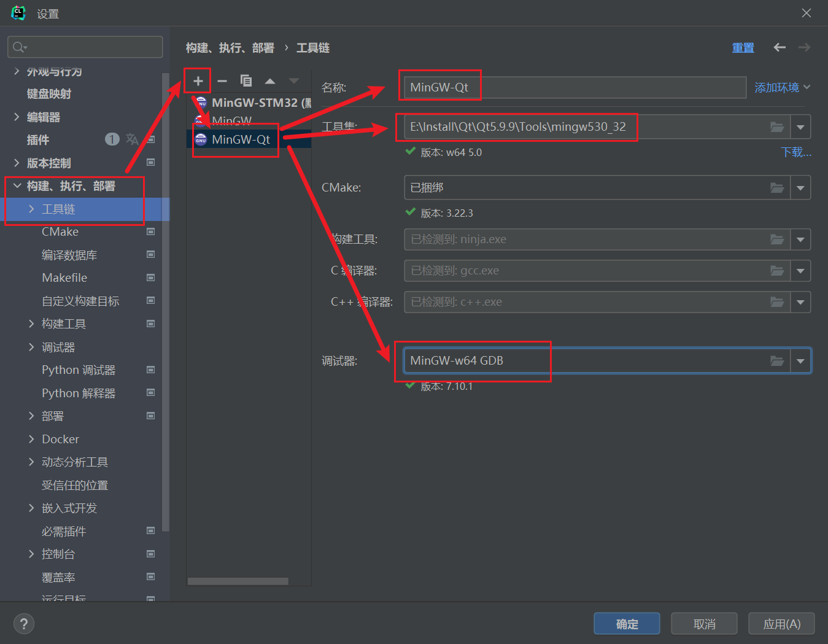The height and width of the screenshot is (644, 828).
Task: Expand 嵌入式开发 tree node
Action: coord(31,508)
